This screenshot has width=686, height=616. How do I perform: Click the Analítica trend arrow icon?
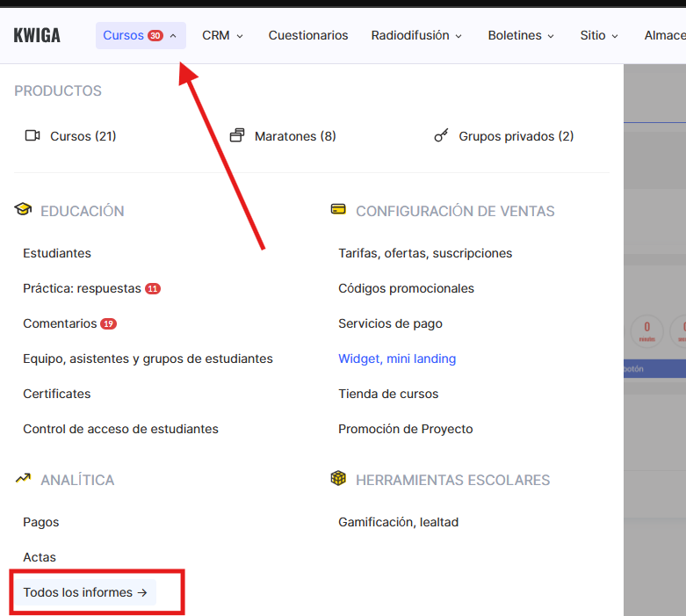pyautogui.click(x=23, y=479)
